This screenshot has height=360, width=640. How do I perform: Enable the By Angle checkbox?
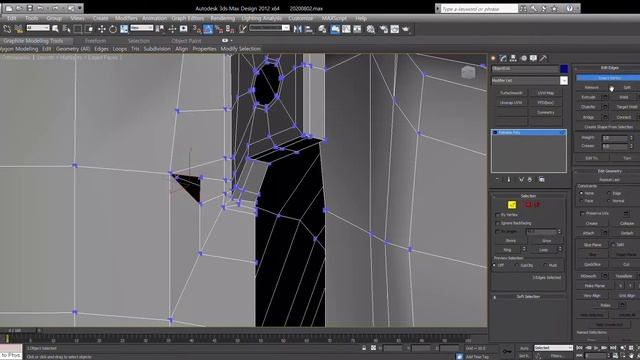pos(497,231)
